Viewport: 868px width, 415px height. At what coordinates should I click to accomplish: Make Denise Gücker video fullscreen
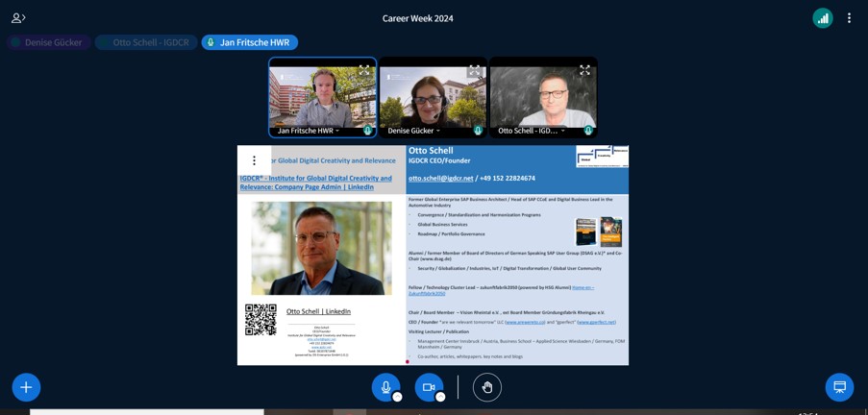(475, 70)
